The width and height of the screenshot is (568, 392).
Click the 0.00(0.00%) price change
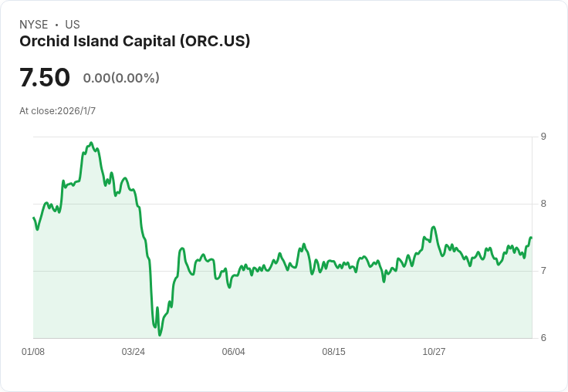121,78
